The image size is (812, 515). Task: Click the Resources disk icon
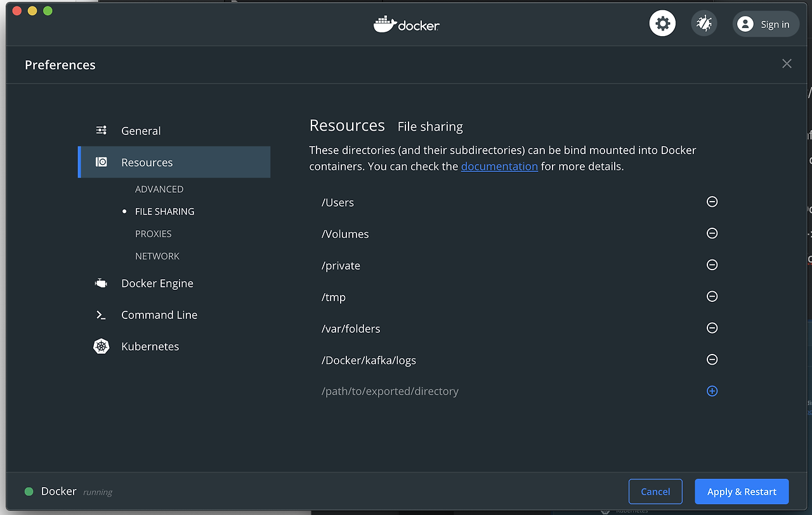101,162
